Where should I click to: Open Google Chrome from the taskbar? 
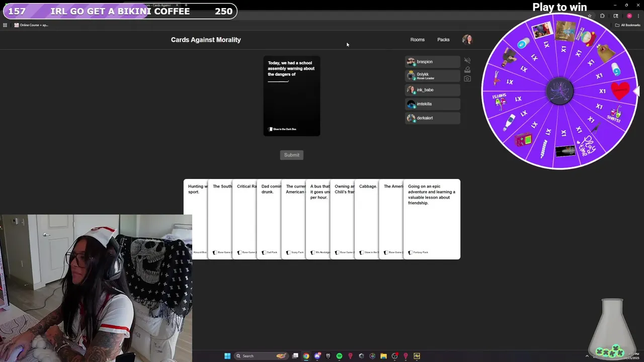pos(306,356)
